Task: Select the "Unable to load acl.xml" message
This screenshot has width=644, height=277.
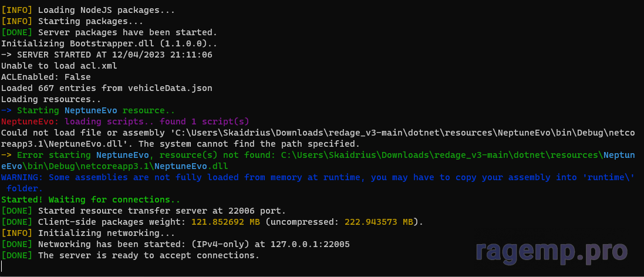Action: coord(59,66)
